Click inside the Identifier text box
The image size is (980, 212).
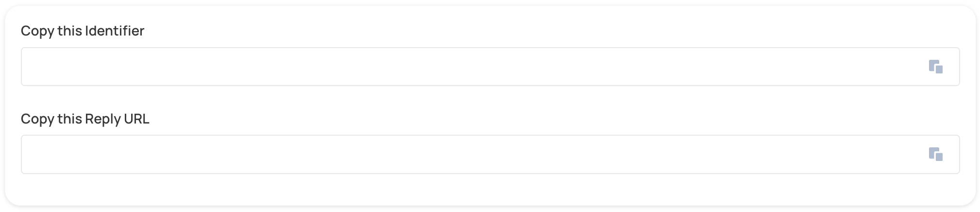[x=466, y=67]
